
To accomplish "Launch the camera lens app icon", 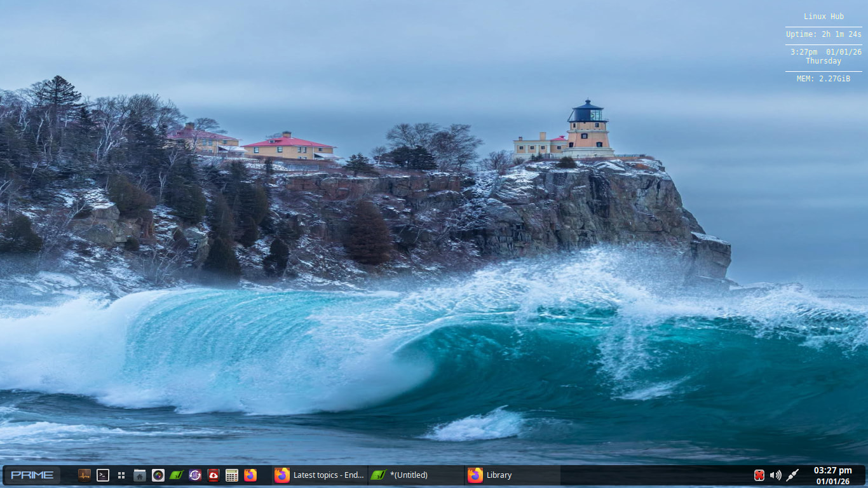I will tap(158, 475).
